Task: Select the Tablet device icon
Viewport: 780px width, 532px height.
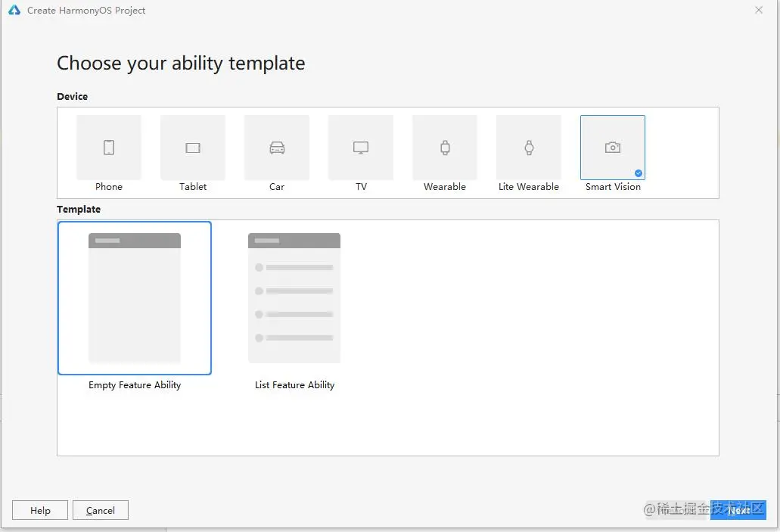Action: 193,148
